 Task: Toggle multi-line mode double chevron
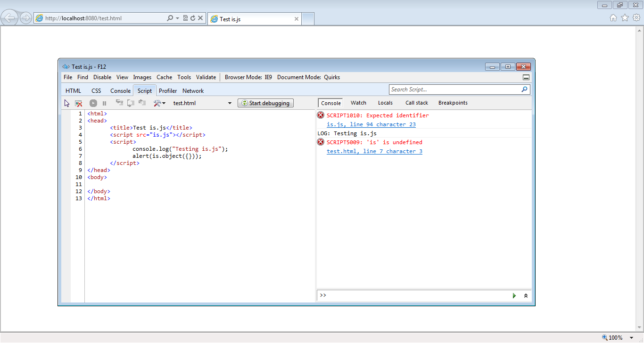click(x=526, y=295)
